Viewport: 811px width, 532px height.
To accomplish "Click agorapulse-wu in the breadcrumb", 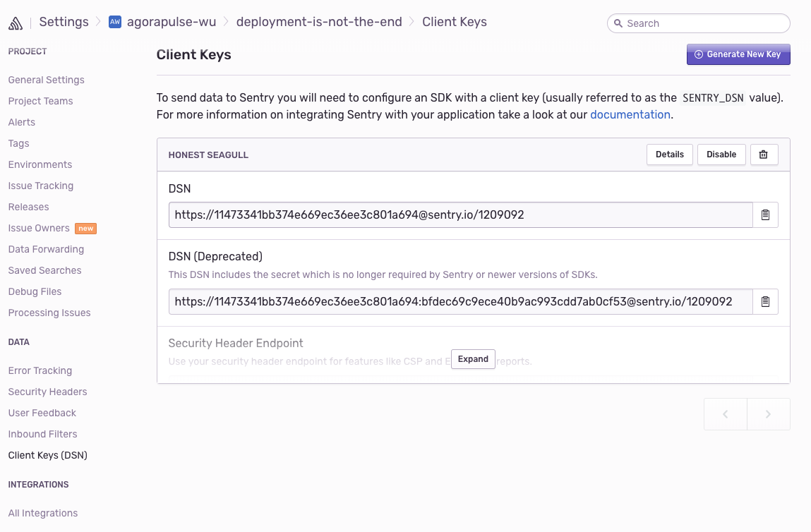I will click(x=172, y=22).
